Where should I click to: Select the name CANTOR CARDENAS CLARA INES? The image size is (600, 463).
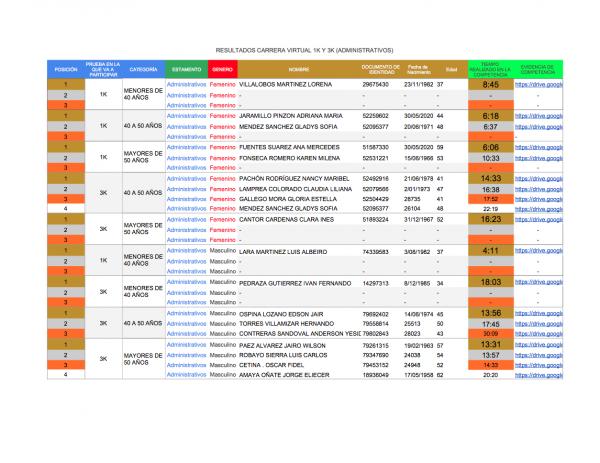(286, 220)
